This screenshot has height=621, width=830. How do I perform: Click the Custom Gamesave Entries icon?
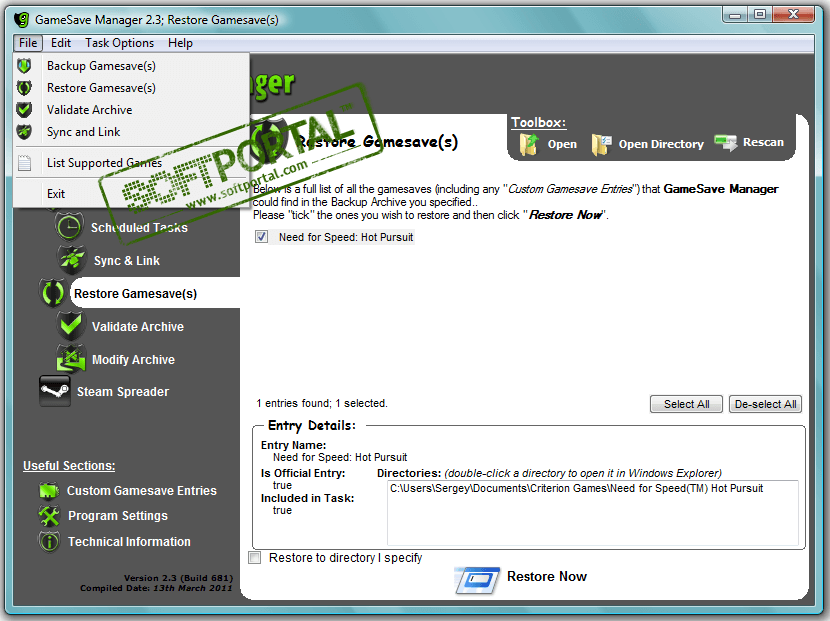(49, 491)
